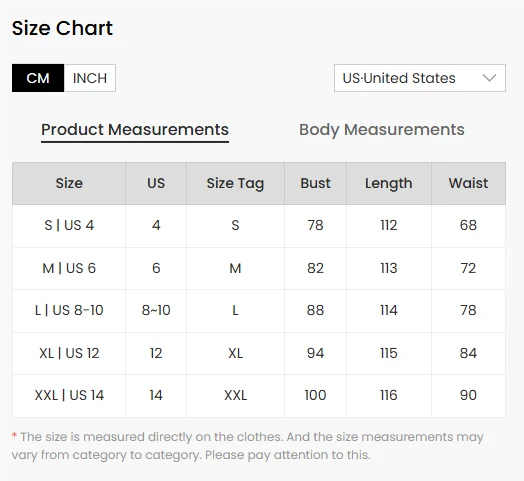524x481 pixels.
Task: Switch units to CM
Action: coord(38,78)
